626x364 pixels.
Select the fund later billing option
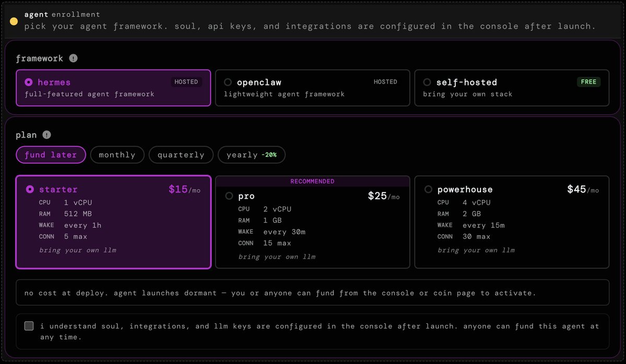(x=51, y=155)
